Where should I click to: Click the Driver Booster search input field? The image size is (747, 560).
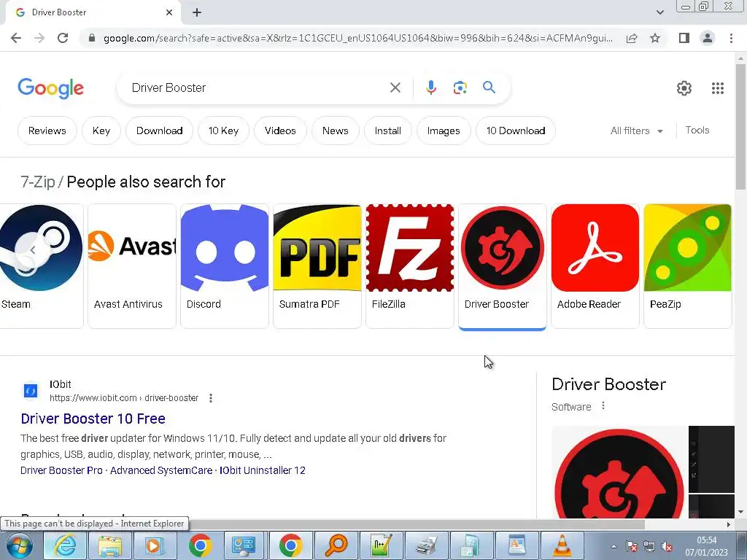258,87
